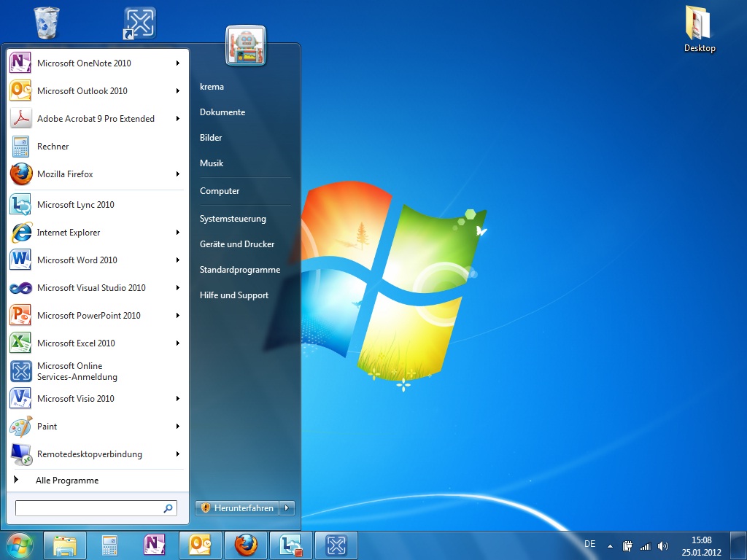Start Microsoft Lync 2010
Screen dimensions: 747x560
pos(75,205)
